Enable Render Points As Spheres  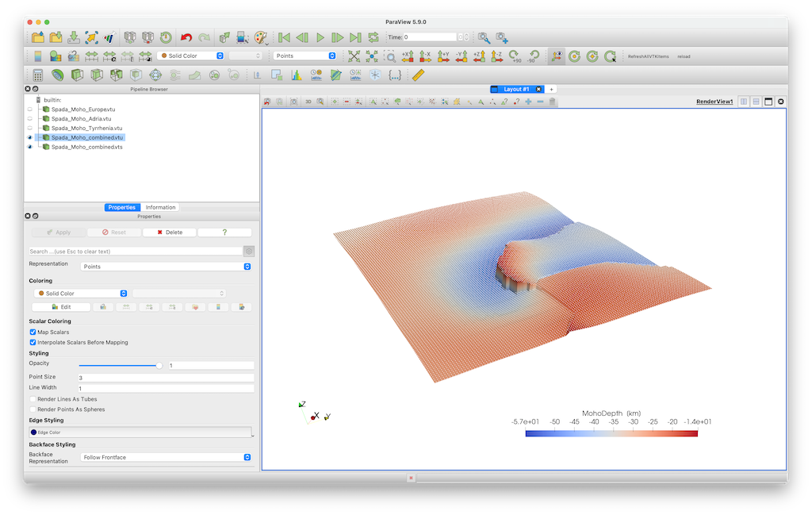(x=33, y=409)
